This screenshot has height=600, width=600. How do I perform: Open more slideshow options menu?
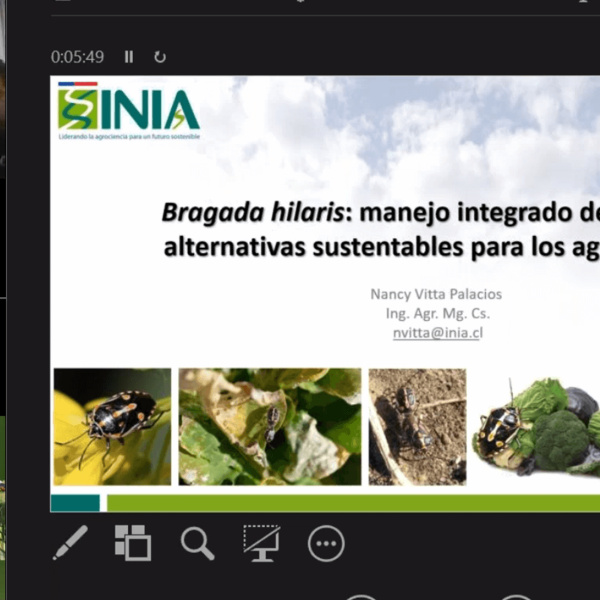[326, 544]
